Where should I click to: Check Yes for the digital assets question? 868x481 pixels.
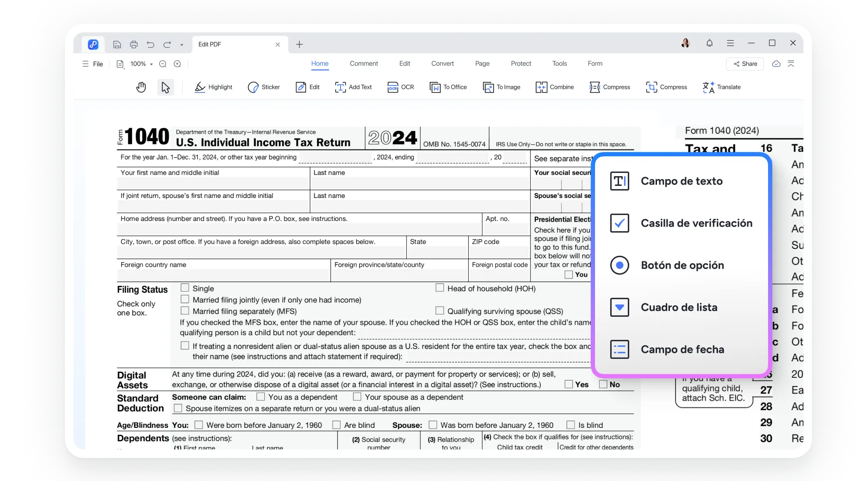tap(568, 384)
